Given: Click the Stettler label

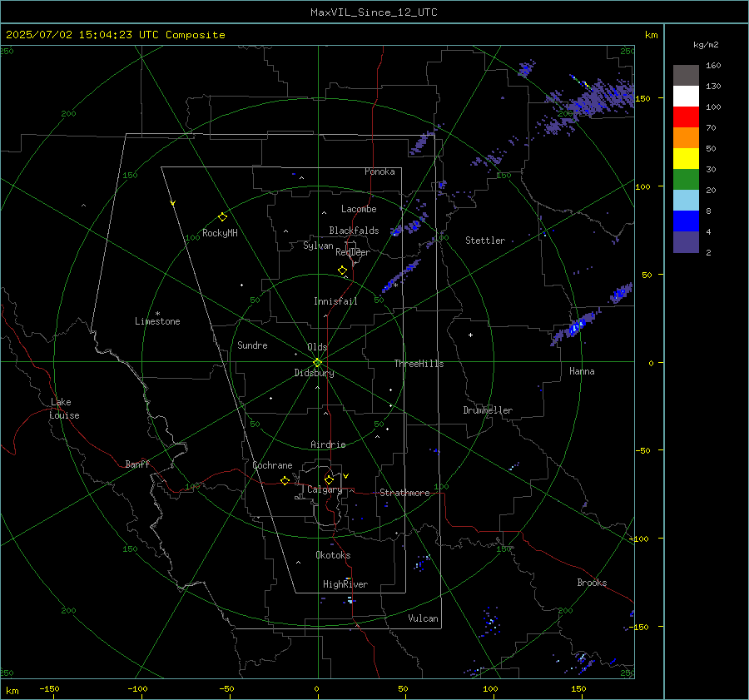Looking at the screenshot, I should (x=485, y=241).
